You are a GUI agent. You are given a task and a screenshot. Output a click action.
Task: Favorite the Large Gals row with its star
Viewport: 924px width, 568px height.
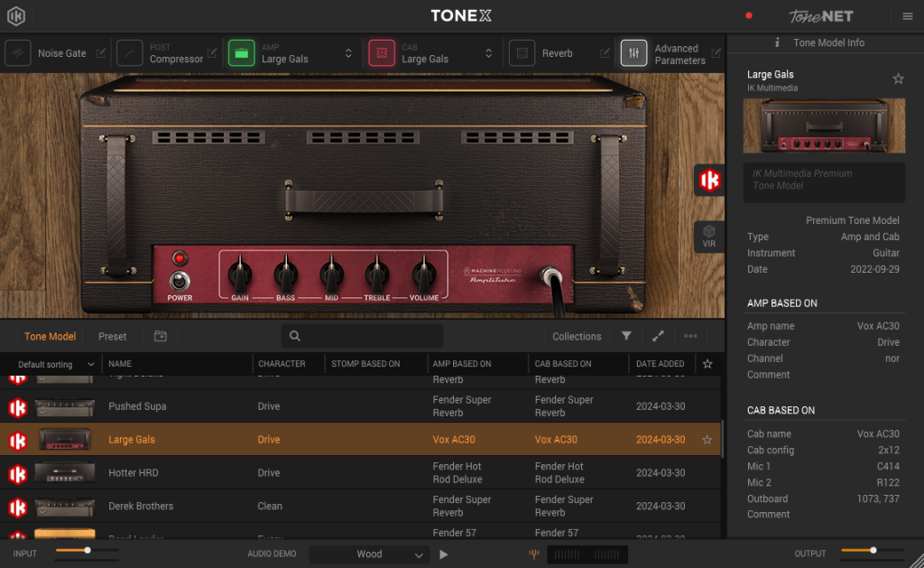coord(707,440)
